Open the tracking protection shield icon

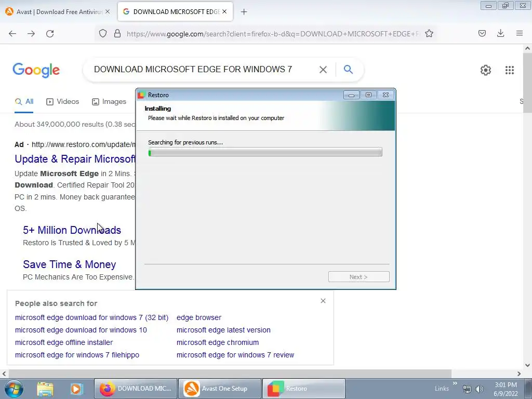tap(103, 33)
